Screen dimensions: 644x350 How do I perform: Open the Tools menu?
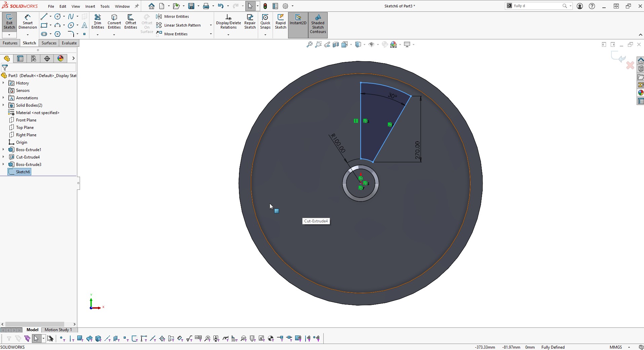(x=105, y=6)
